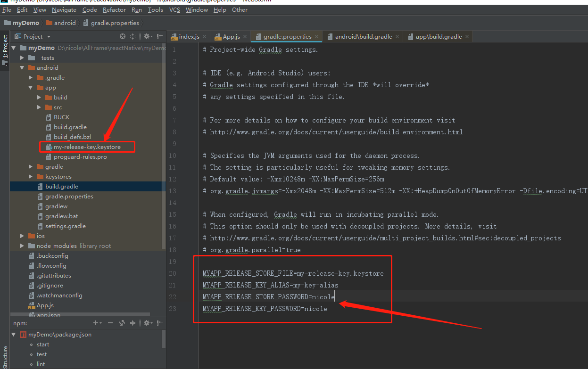Collapse all in Project panel toolbar
The image size is (588, 369).
(133, 36)
